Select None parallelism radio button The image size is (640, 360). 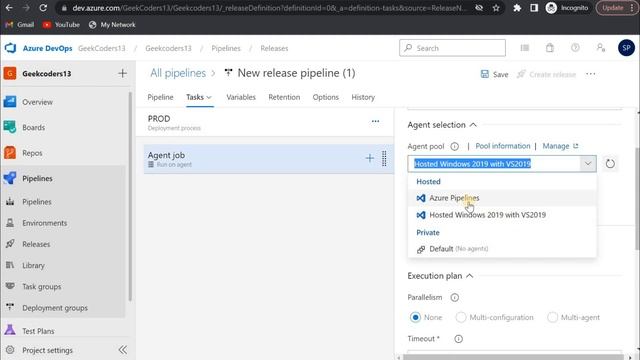click(x=415, y=317)
